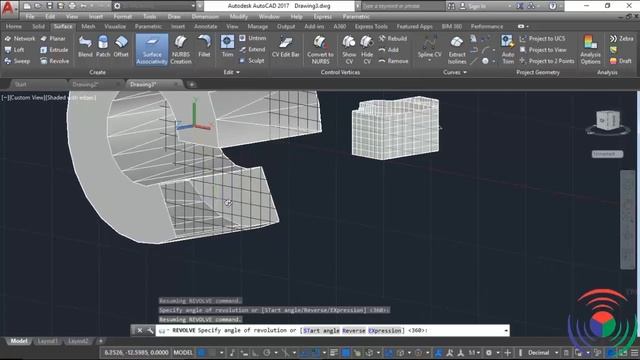Click Rebuild control vertices

coord(393,38)
